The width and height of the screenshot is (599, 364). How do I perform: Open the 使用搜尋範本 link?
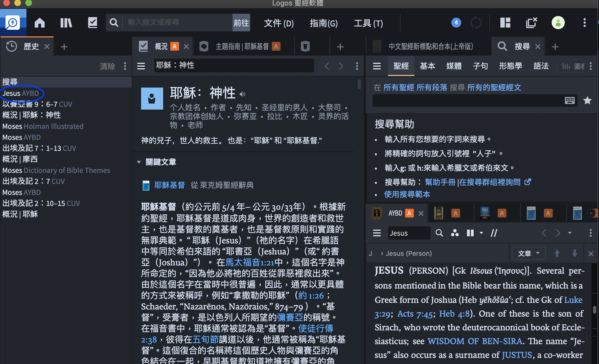[x=407, y=194]
